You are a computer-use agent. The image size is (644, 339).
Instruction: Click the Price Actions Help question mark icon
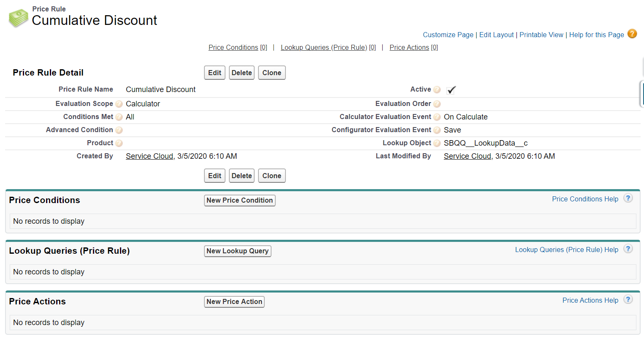click(x=628, y=300)
